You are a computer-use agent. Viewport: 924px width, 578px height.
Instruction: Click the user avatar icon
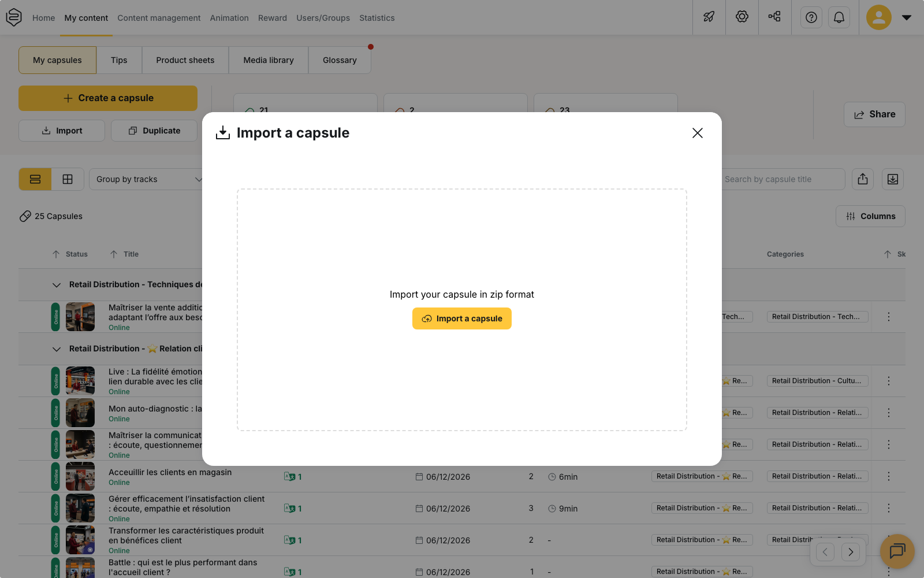[879, 17]
